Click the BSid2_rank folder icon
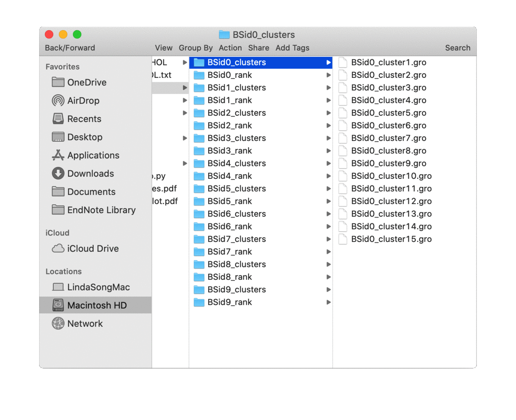Image resolution: width=516 pixels, height=420 pixels. [x=199, y=126]
